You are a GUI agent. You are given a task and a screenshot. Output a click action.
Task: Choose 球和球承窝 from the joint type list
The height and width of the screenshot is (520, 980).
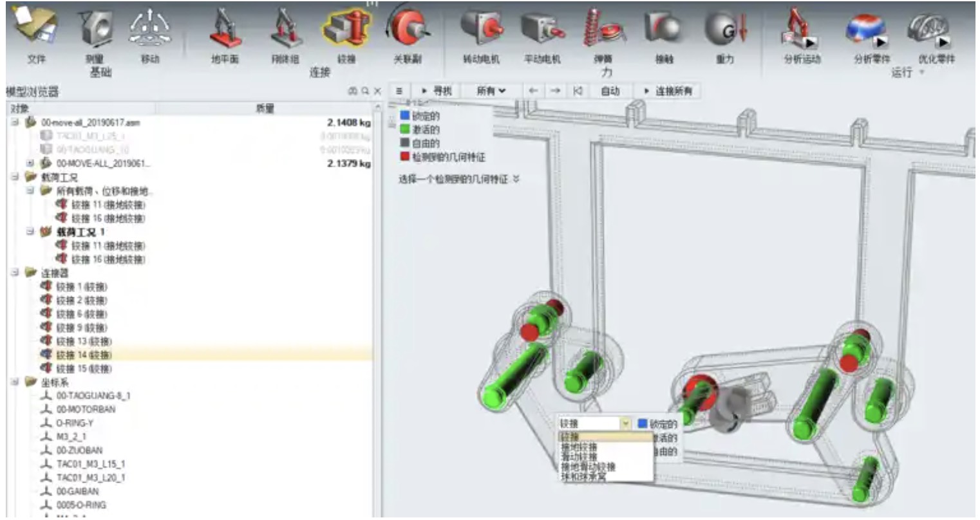tap(583, 477)
